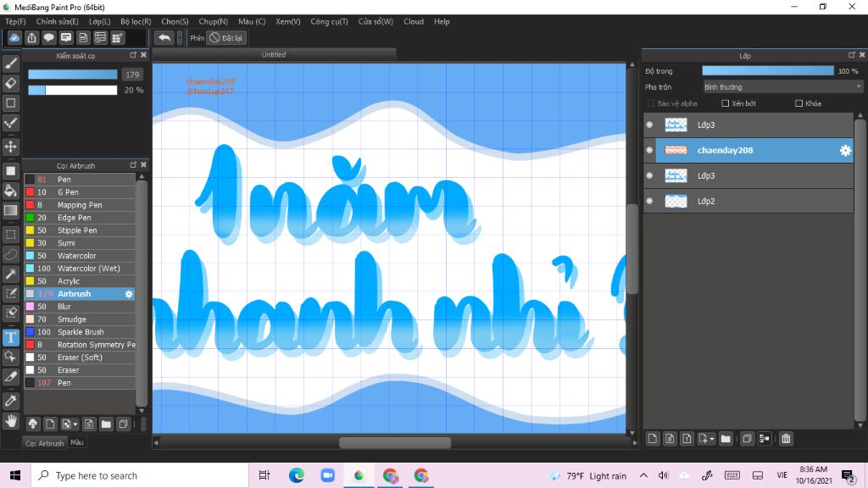The height and width of the screenshot is (488, 868).
Task: Open Airbrush brush settings gear
Action: coord(129,294)
